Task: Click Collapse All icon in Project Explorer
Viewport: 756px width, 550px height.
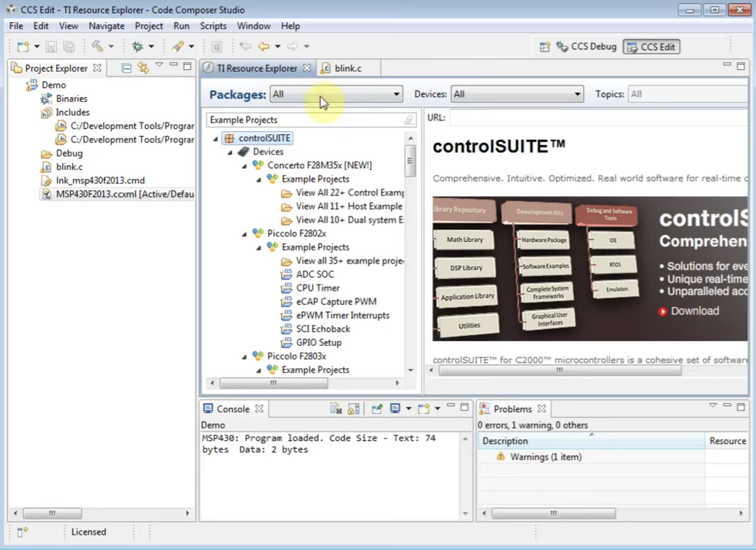Action: pyautogui.click(x=126, y=68)
